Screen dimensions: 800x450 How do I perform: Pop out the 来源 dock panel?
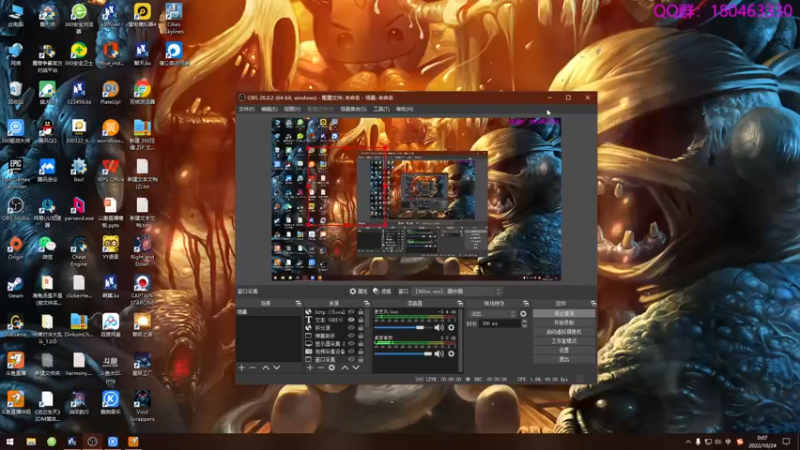pyautogui.click(x=366, y=304)
